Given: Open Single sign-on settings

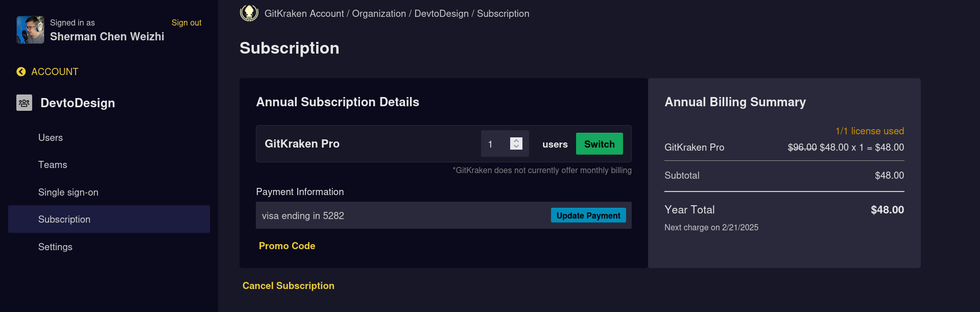Looking at the screenshot, I should coord(68,193).
